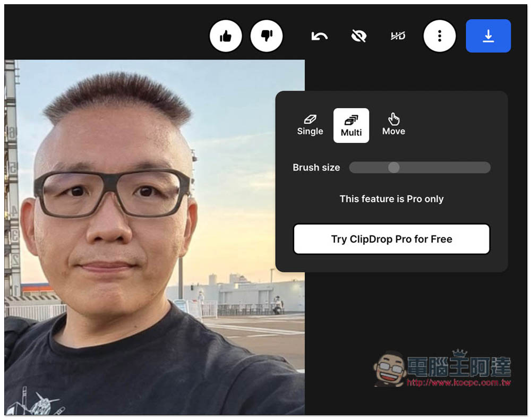
Task: Toggle the HD quality icon
Action: tap(398, 36)
